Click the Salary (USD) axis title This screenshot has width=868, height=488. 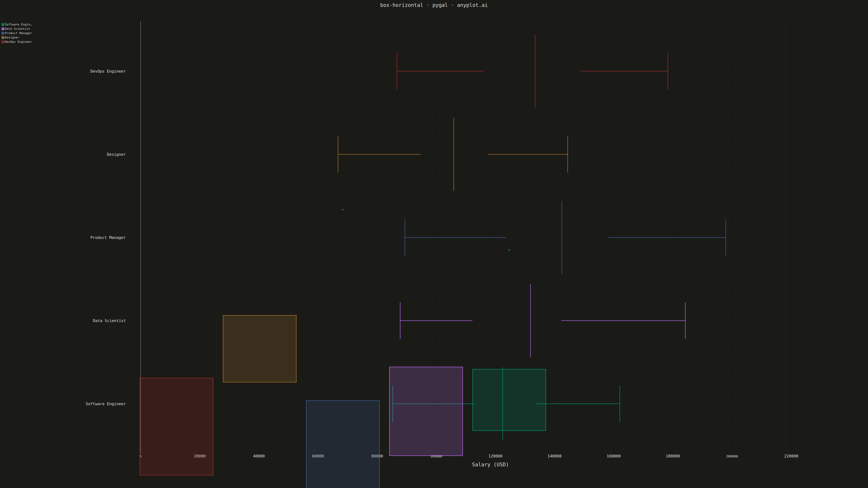point(490,465)
